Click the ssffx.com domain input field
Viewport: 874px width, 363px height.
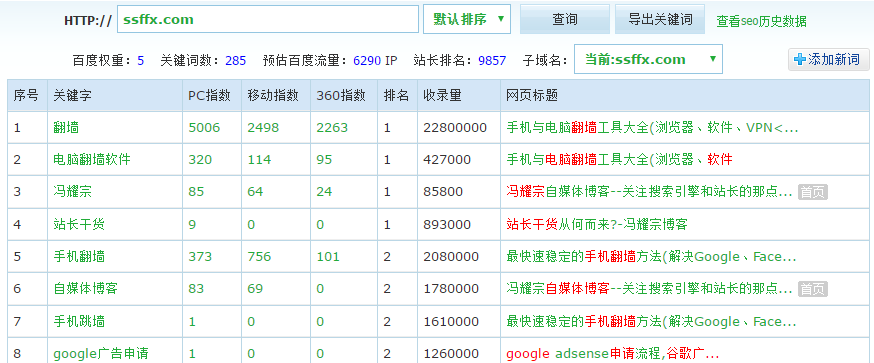pyautogui.click(x=268, y=20)
